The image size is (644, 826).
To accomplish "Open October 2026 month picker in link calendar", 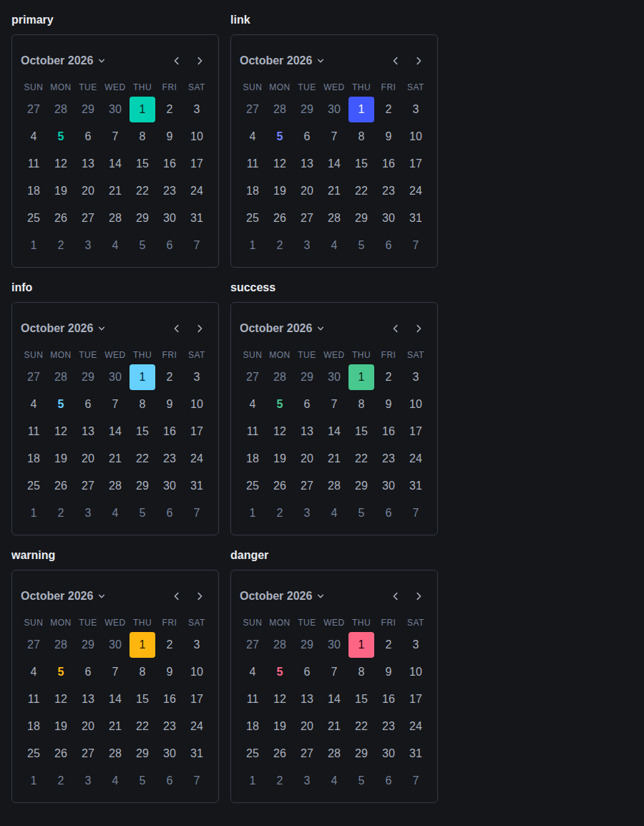I will (x=282, y=61).
